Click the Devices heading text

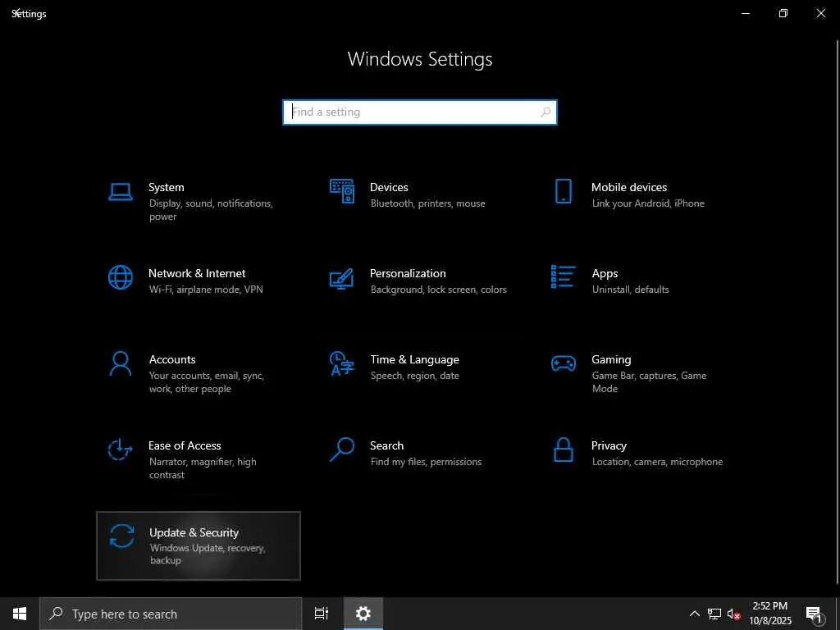389,187
